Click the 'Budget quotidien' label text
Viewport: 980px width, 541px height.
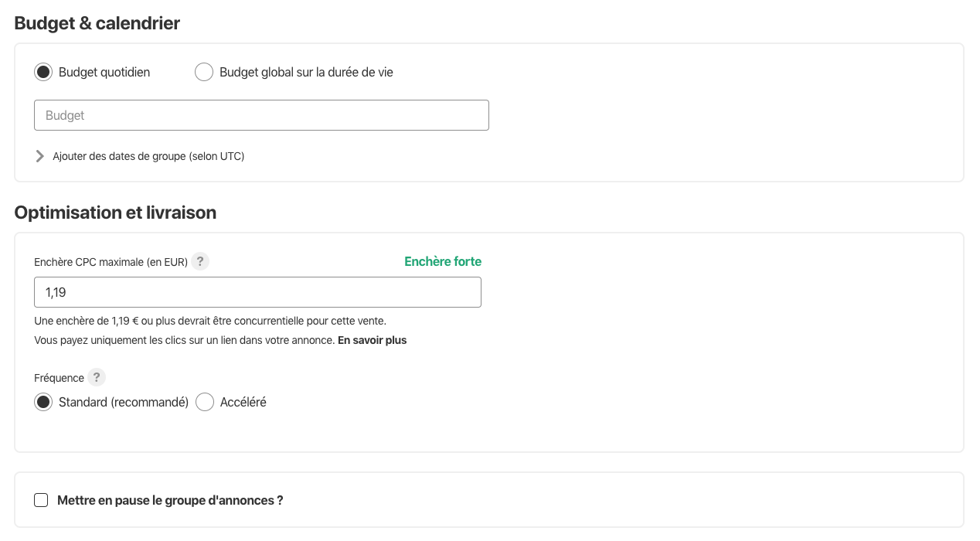tap(104, 72)
